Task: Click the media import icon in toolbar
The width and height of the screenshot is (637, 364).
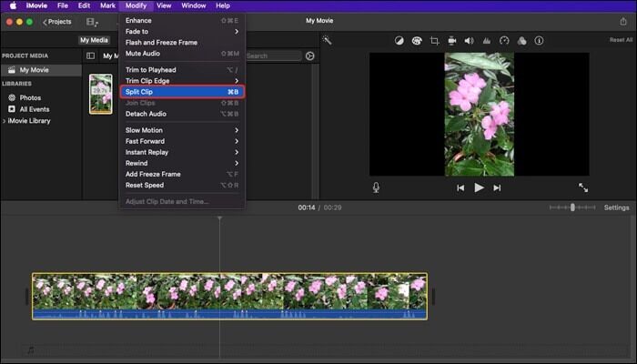Action: pos(92,23)
